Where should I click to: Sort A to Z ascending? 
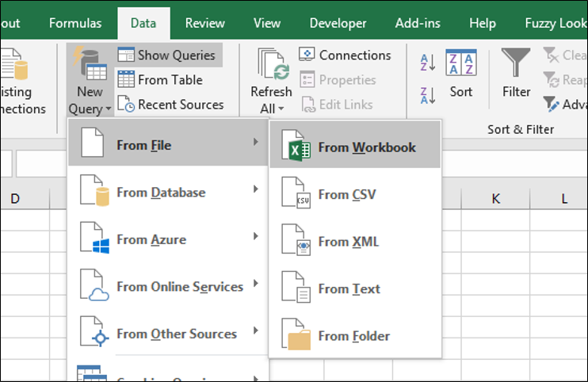(428, 63)
